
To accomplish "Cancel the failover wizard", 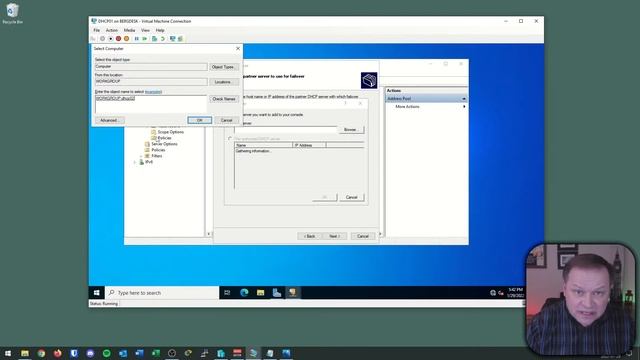I will coord(363,236).
